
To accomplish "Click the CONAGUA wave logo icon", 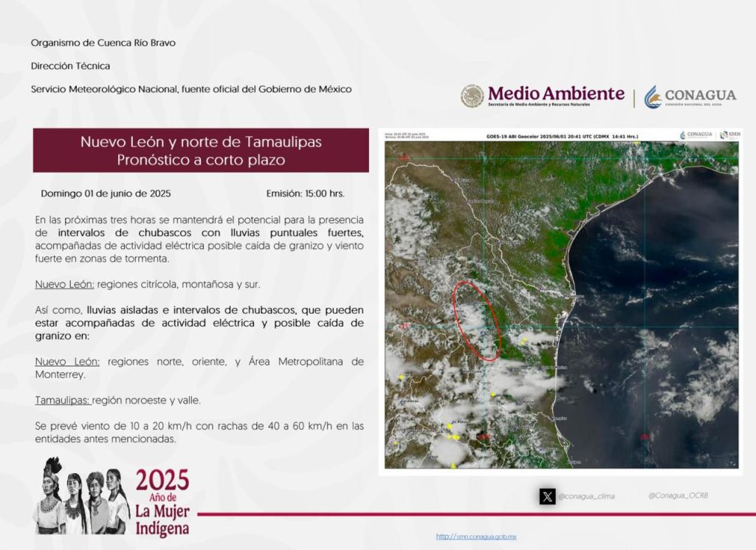I will click(653, 97).
